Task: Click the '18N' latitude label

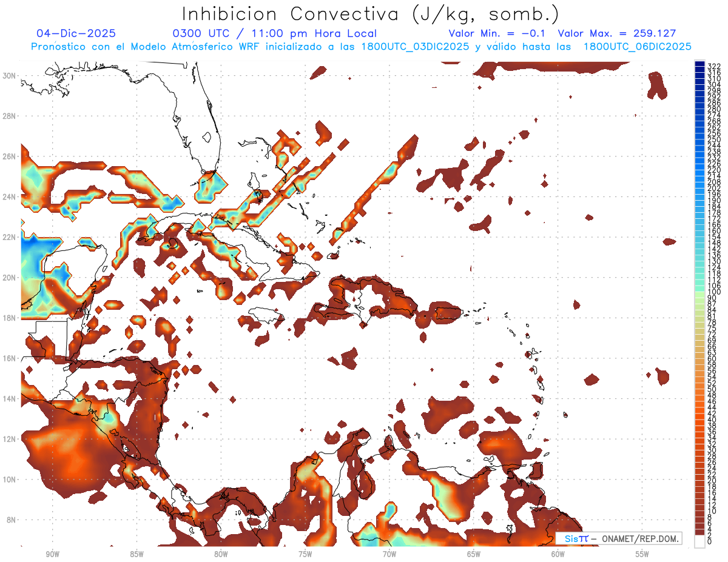Action: pos(8,318)
